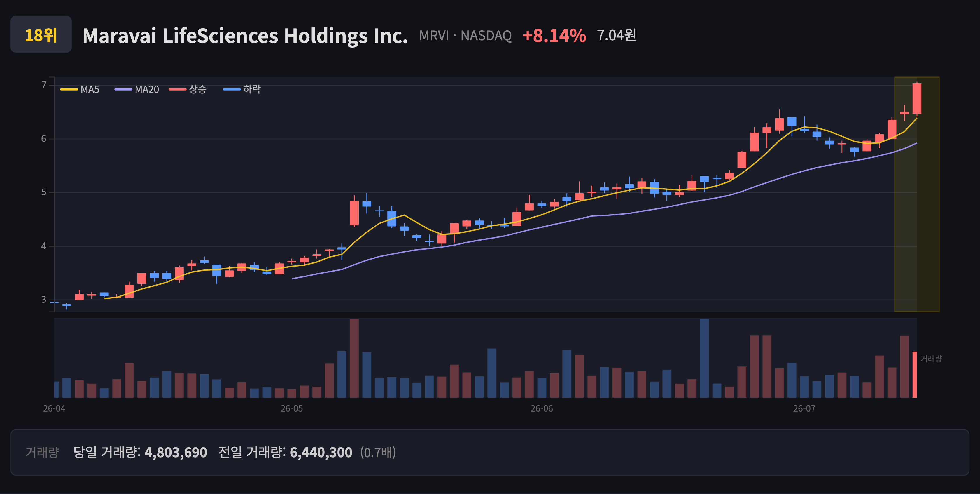Click the 거래량 label beside the volume chart
The width and height of the screenshot is (980, 494).
point(931,359)
